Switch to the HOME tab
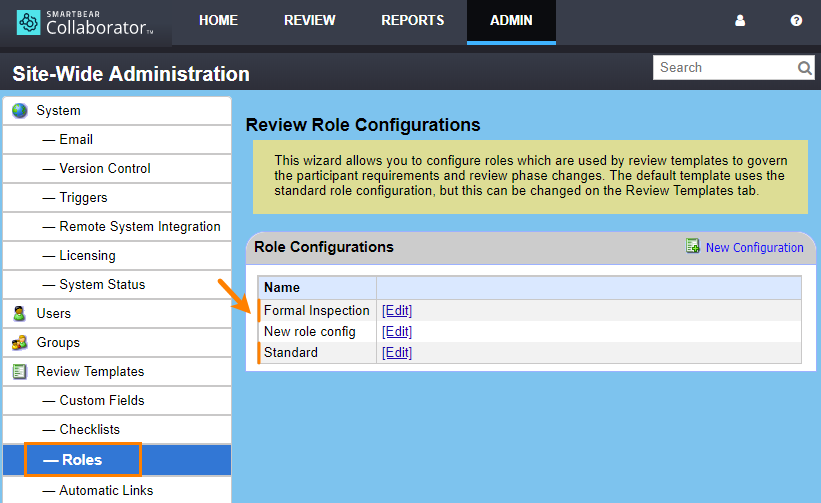Viewport: 821px width, 503px height. pyautogui.click(x=218, y=21)
